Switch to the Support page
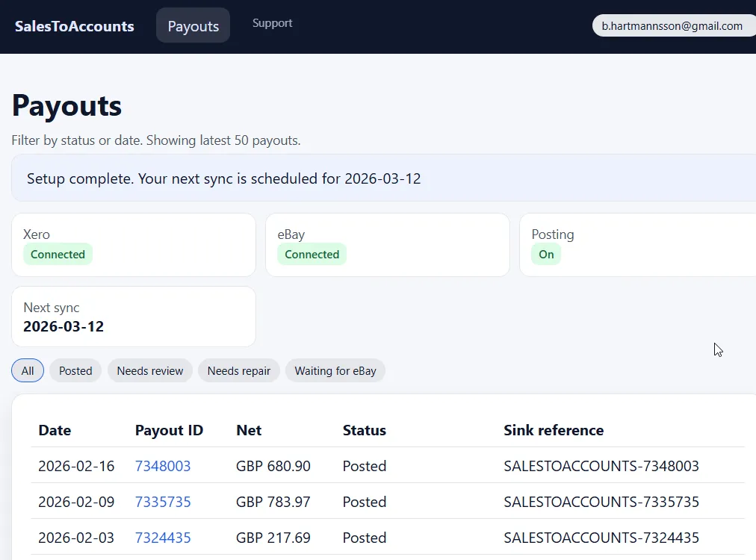 point(272,22)
